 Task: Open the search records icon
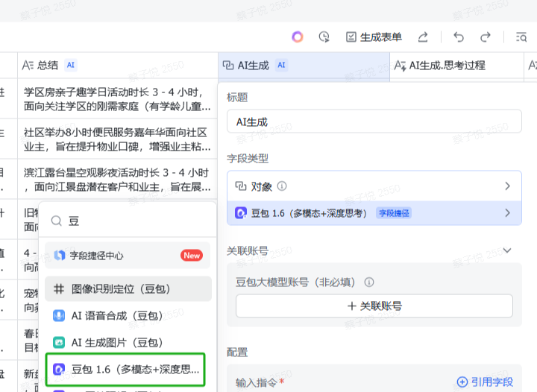tap(521, 37)
